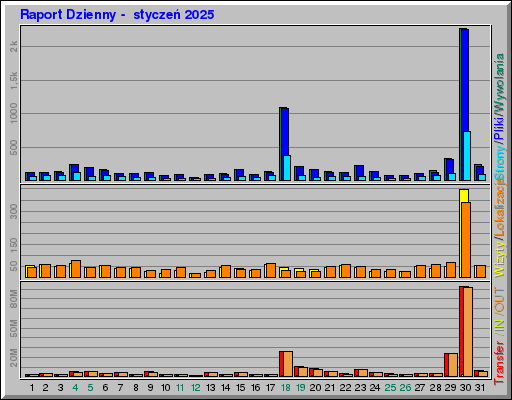
Task: Select day 11 label on the x-axis
Action: [180, 388]
